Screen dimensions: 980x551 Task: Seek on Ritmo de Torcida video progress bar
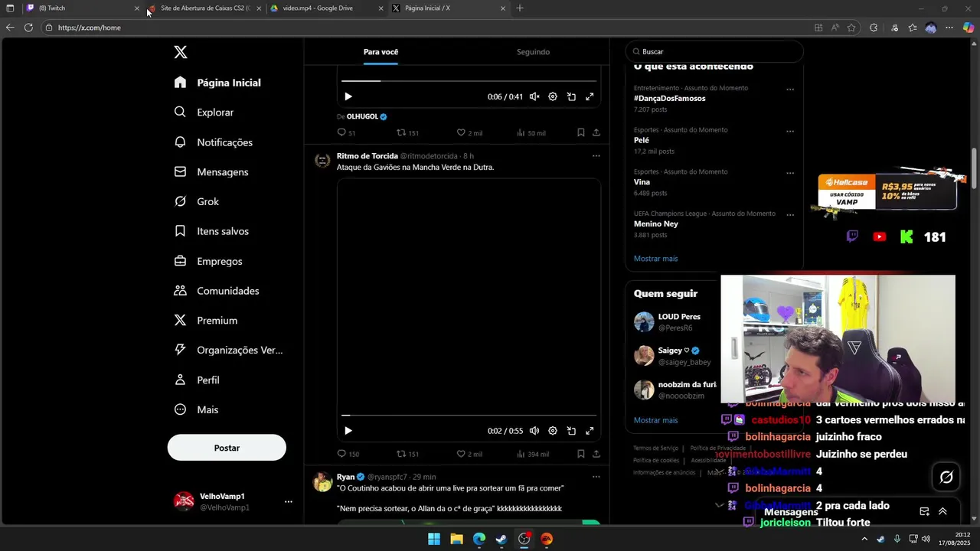(469, 415)
